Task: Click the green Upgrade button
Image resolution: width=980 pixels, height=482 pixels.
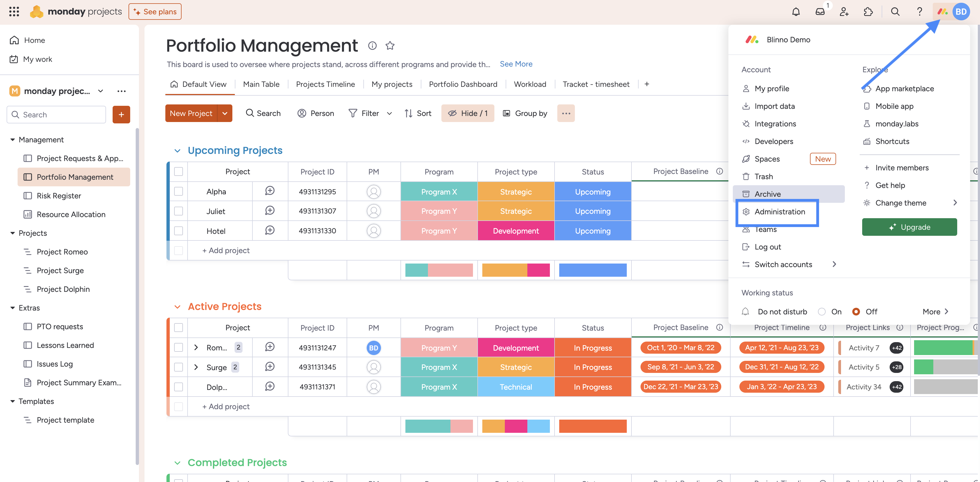Action: coord(909,227)
